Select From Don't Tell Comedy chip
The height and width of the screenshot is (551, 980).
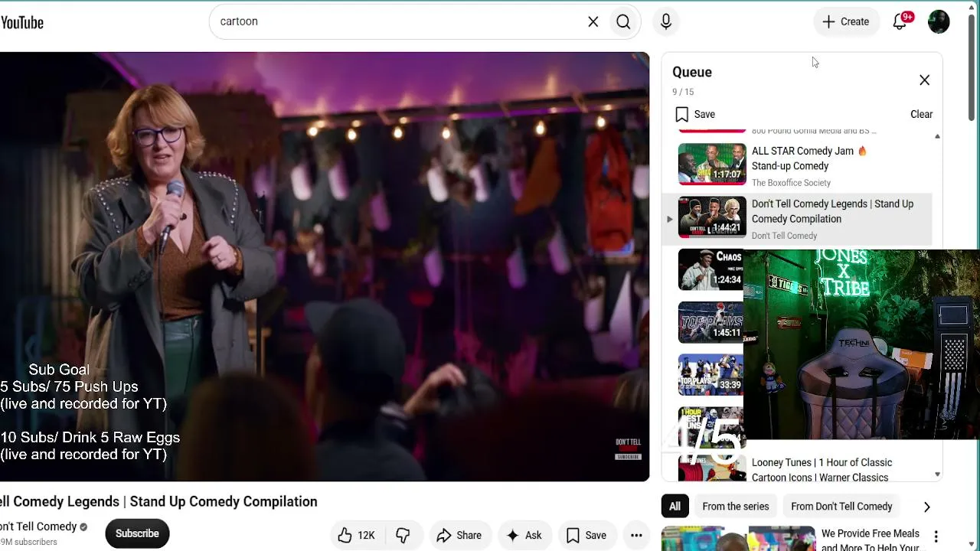point(841,506)
